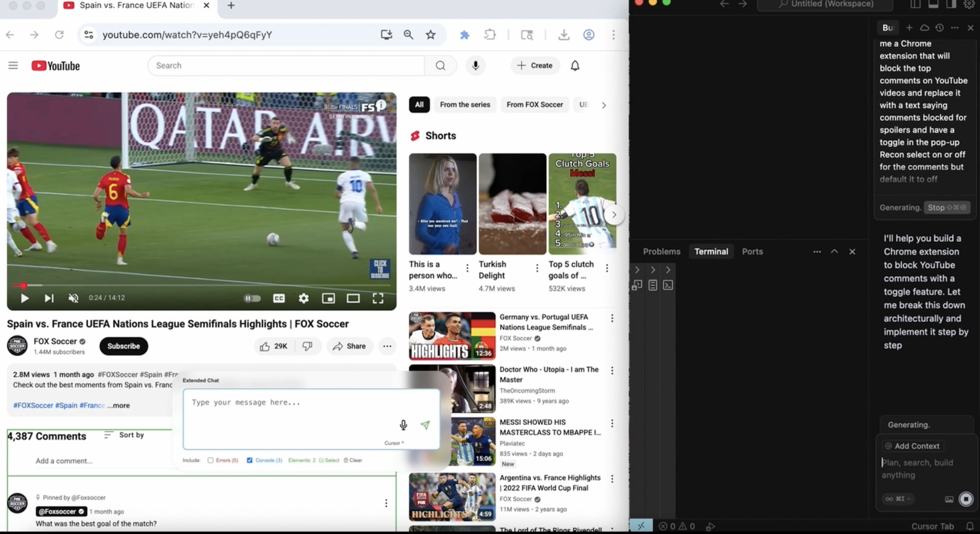Go to YouTube home logo
The width and height of the screenshot is (980, 534).
(55, 66)
